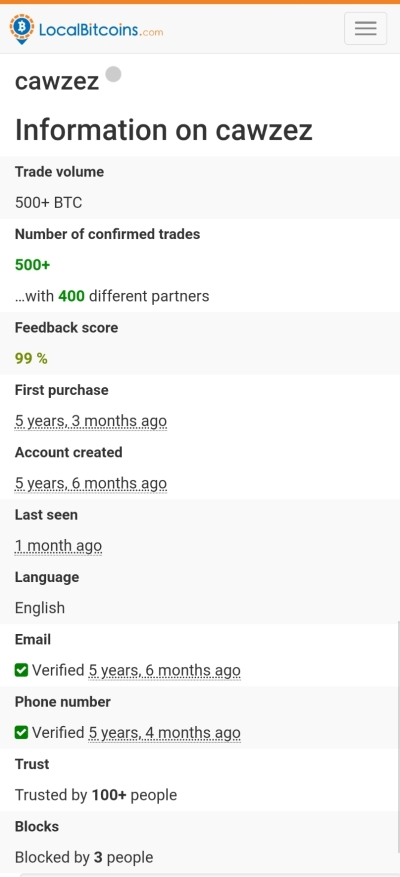The height and width of the screenshot is (877, 400).
Task: Click the cawzez username heading
Action: point(57,81)
